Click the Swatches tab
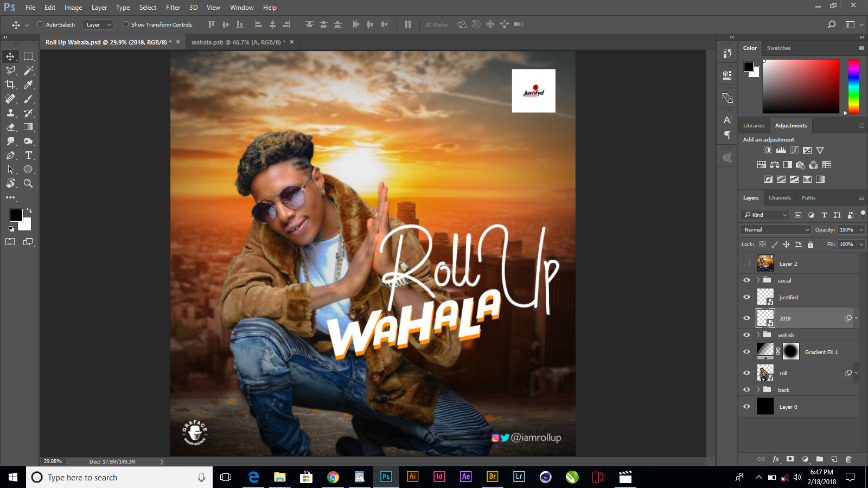 click(778, 48)
